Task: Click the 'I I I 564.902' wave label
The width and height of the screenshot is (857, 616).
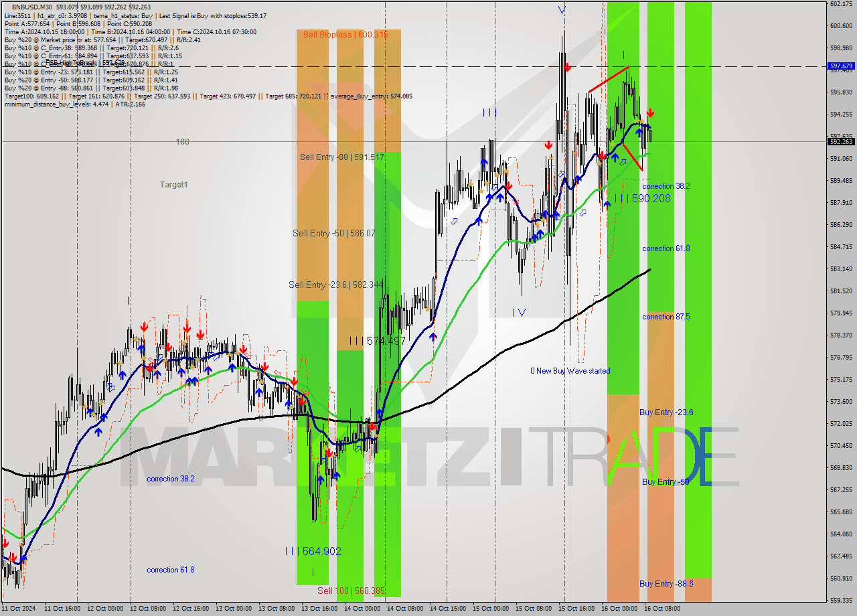Action: coord(313,550)
